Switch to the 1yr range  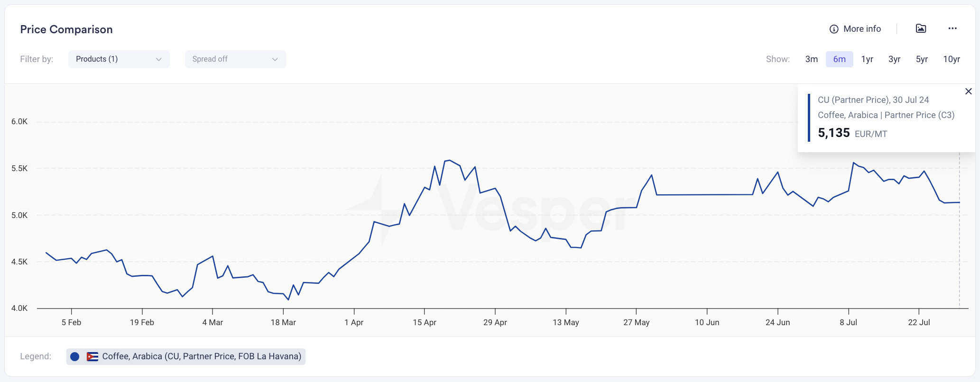coord(867,59)
